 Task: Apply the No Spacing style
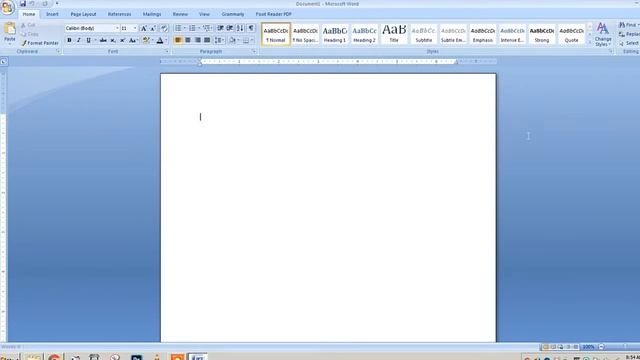coord(305,34)
